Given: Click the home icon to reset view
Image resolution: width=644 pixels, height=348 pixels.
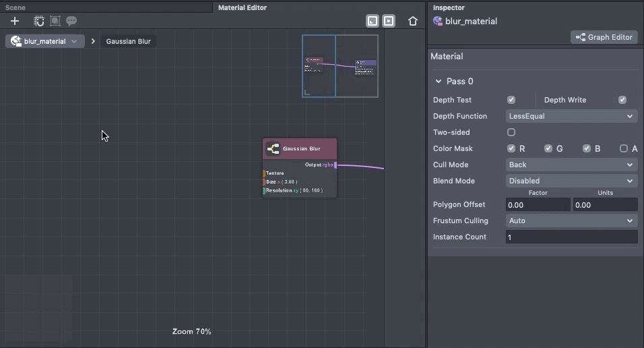Looking at the screenshot, I should point(413,21).
